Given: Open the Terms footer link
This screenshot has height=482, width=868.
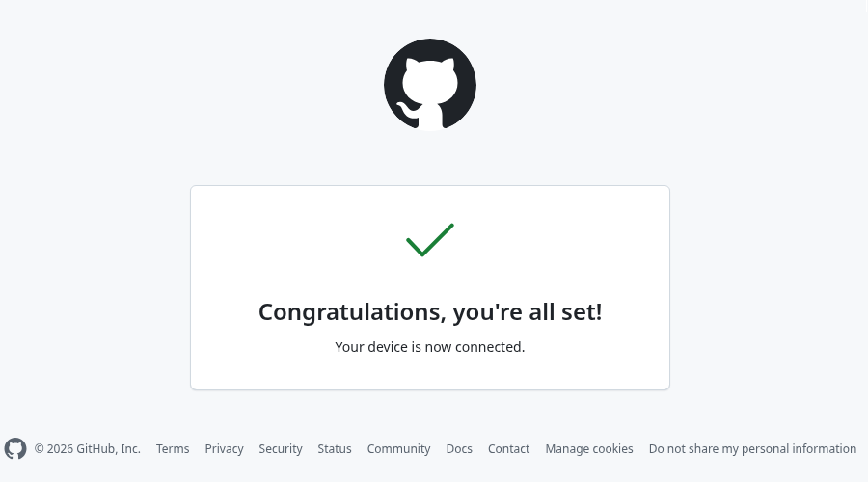Looking at the screenshot, I should click(173, 449).
